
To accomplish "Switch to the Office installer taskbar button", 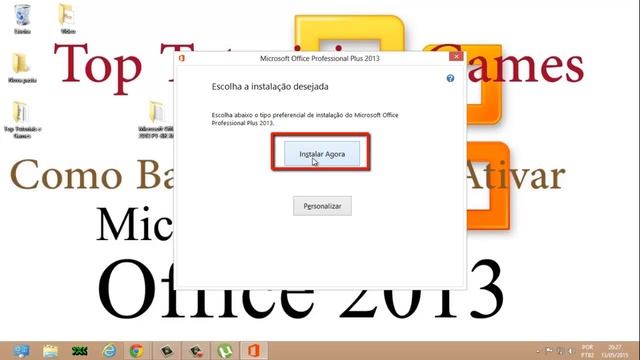I will pos(253,351).
